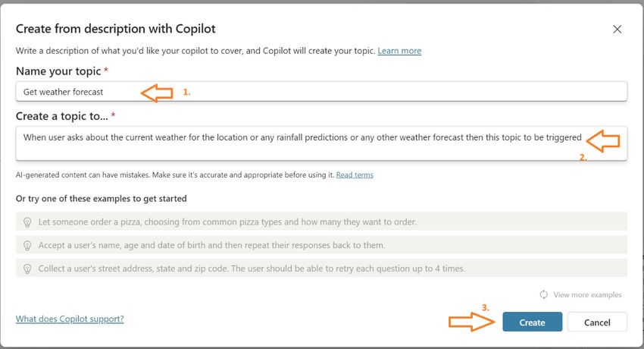Click the lightbulb icon beside the street address example
The image size is (644, 349).
(27, 269)
